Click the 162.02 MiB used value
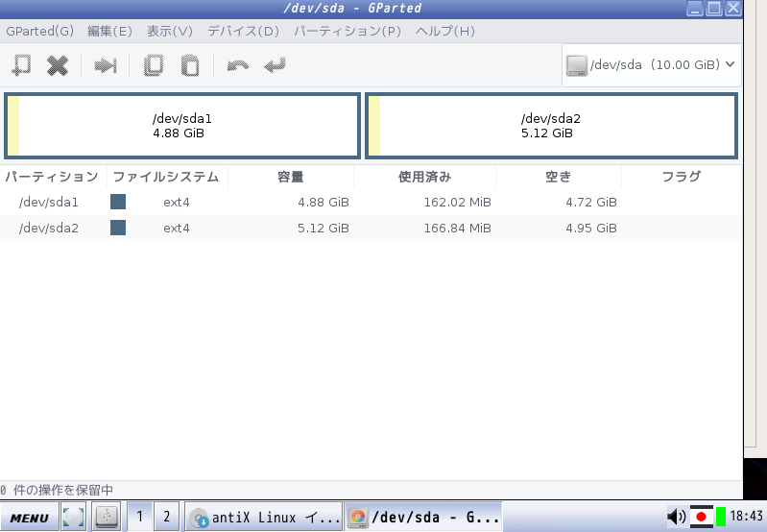767x532 pixels. (x=457, y=202)
